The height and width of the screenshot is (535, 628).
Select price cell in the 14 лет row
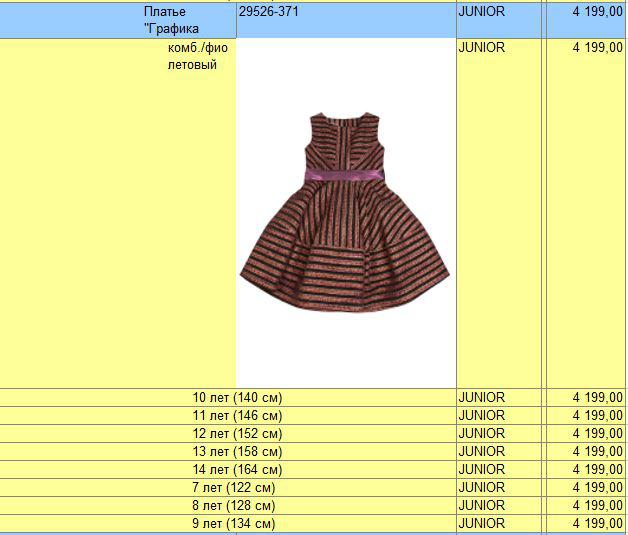[x=597, y=470]
